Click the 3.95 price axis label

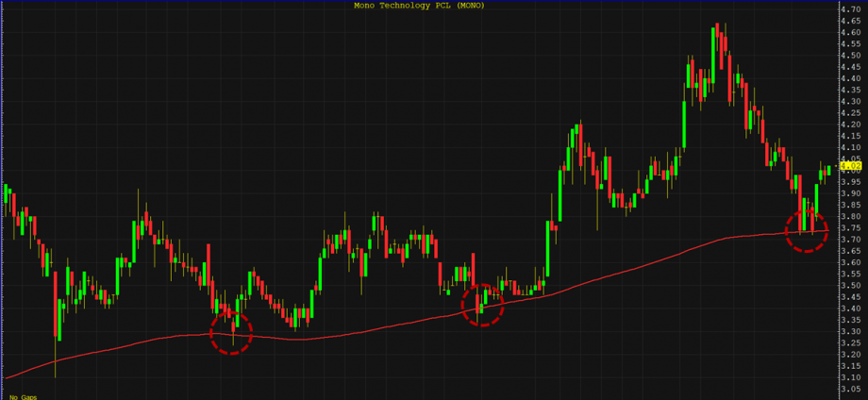[851, 182]
